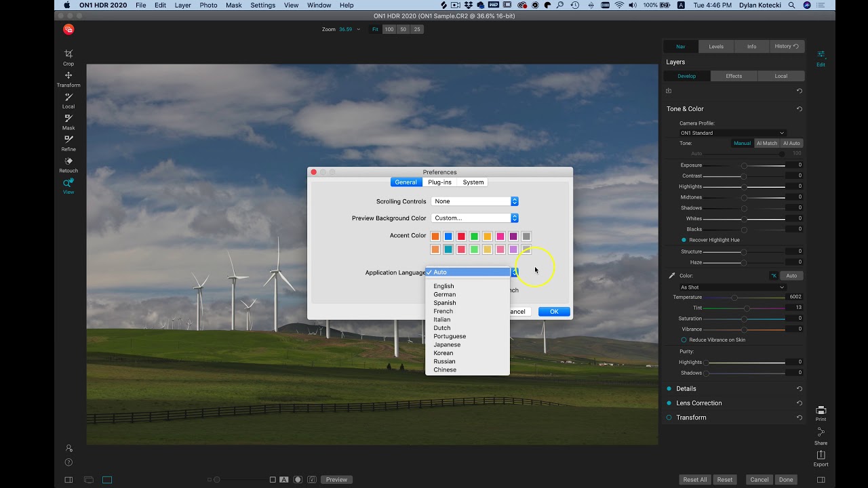868x488 pixels.
Task: Toggle the right panel visibility icon
Action: click(821, 480)
